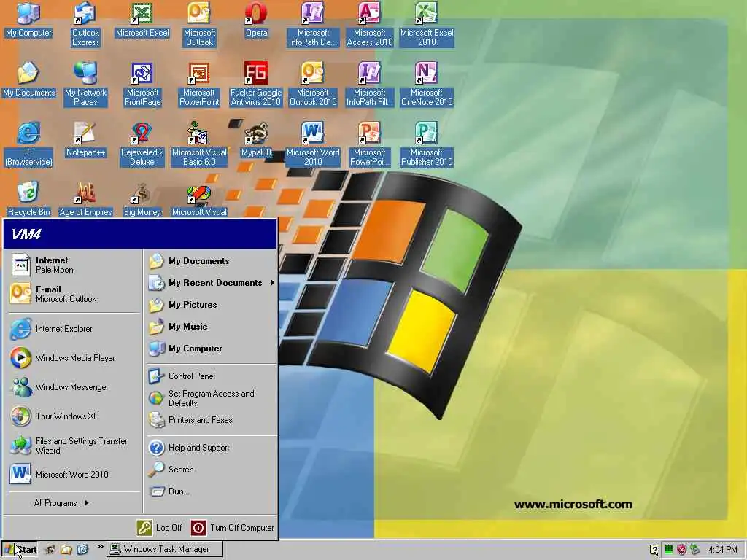This screenshot has width=747, height=560.
Task: Switch to Windows Task Manager taskbar button
Action: click(x=165, y=549)
